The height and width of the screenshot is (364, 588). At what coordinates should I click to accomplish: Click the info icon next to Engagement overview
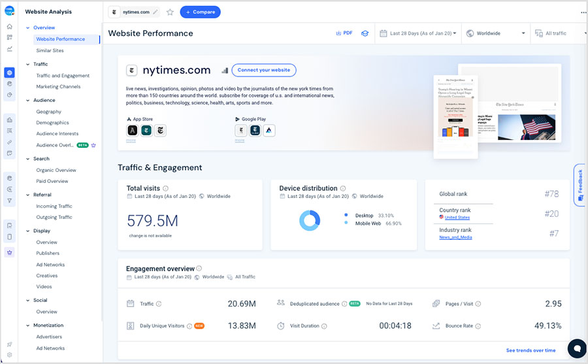(x=199, y=269)
